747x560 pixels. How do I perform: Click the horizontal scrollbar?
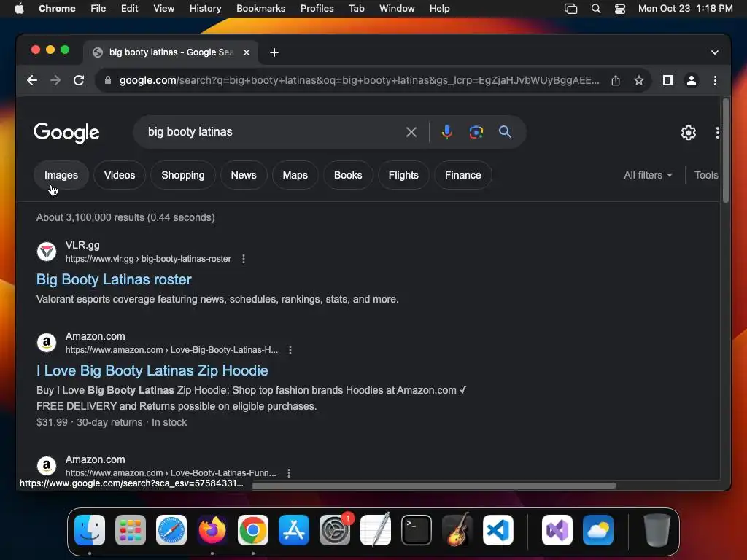coord(434,486)
